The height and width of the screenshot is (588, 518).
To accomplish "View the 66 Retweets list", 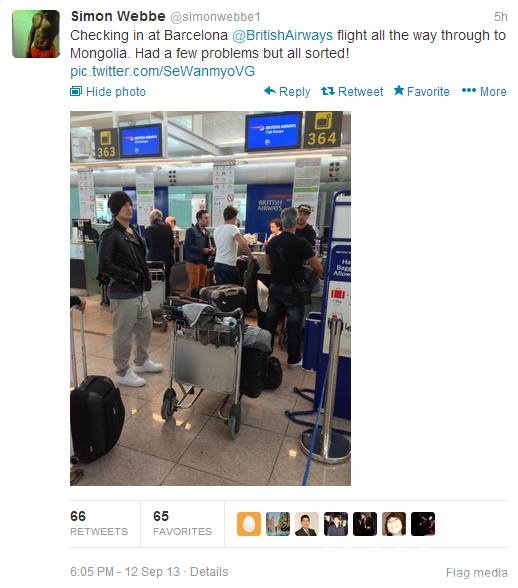I will pyautogui.click(x=99, y=524).
